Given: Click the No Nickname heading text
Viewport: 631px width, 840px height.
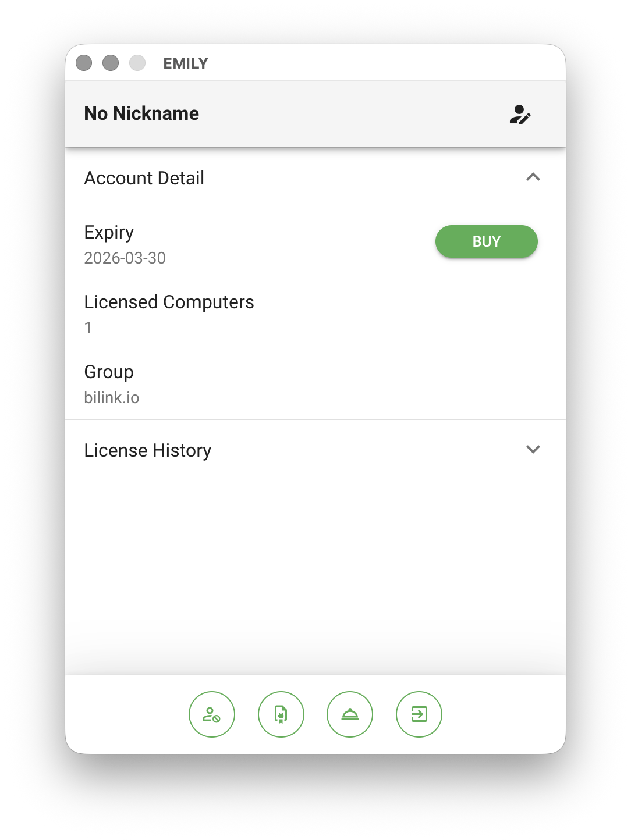Looking at the screenshot, I should click(x=141, y=113).
